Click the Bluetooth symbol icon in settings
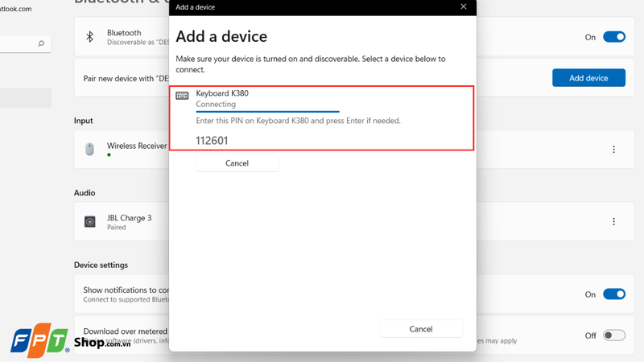This screenshot has width=644, height=362. click(x=89, y=37)
